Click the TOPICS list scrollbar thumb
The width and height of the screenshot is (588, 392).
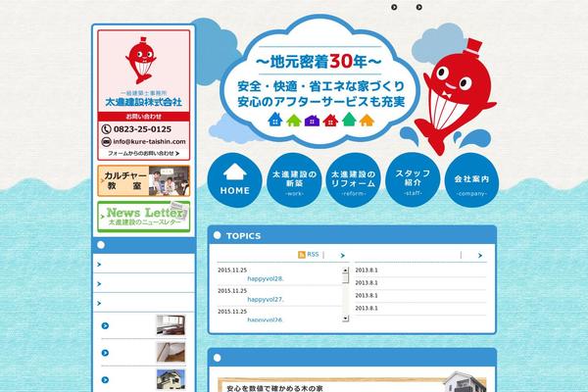(345, 278)
